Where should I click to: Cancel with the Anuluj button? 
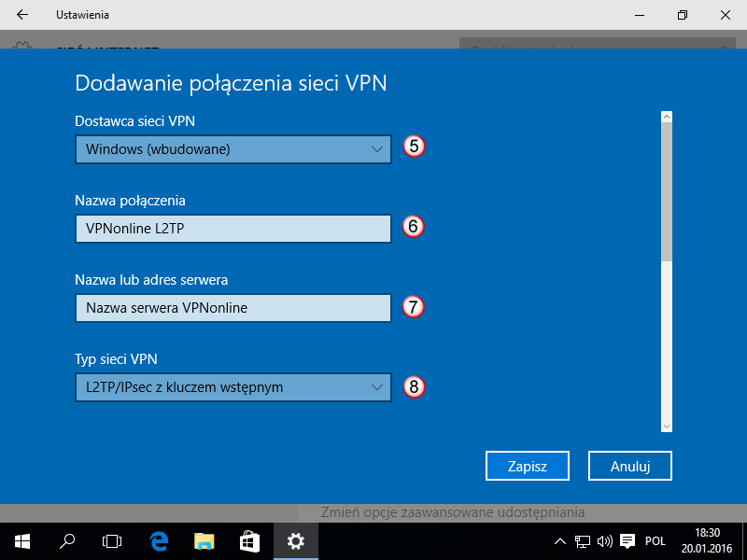630,466
